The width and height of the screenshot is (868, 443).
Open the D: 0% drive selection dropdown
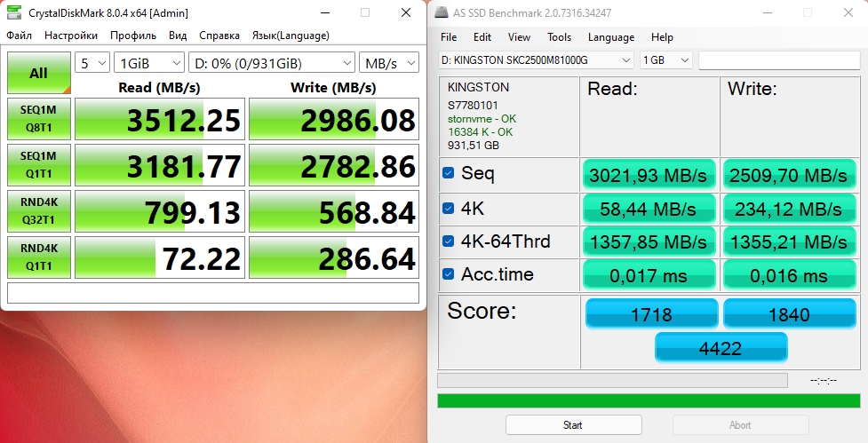272,63
